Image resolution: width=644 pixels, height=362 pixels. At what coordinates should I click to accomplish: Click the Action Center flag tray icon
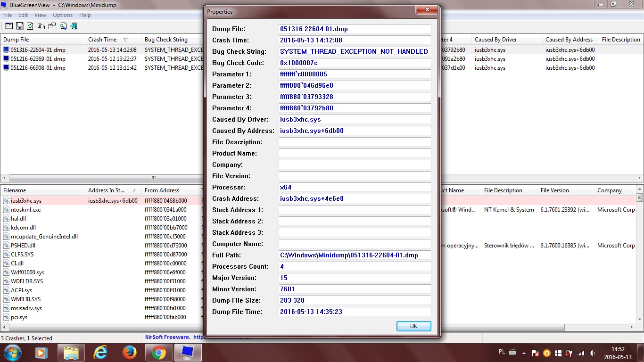point(536,353)
